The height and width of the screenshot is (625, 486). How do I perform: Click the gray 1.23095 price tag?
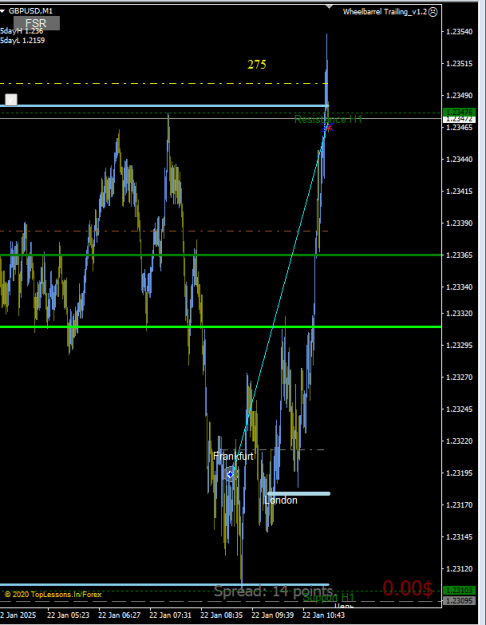click(x=459, y=601)
